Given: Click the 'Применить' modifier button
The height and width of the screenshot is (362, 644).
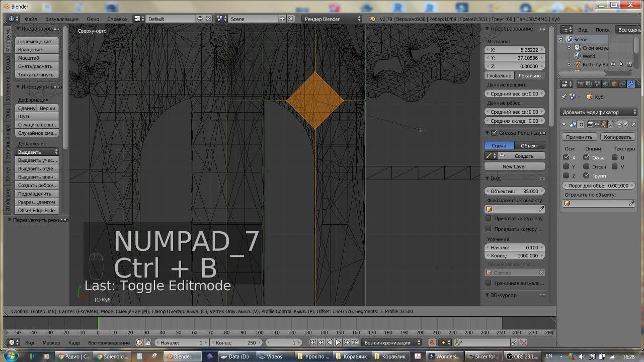Looking at the screenshot, I should click(x=579, y=137).
